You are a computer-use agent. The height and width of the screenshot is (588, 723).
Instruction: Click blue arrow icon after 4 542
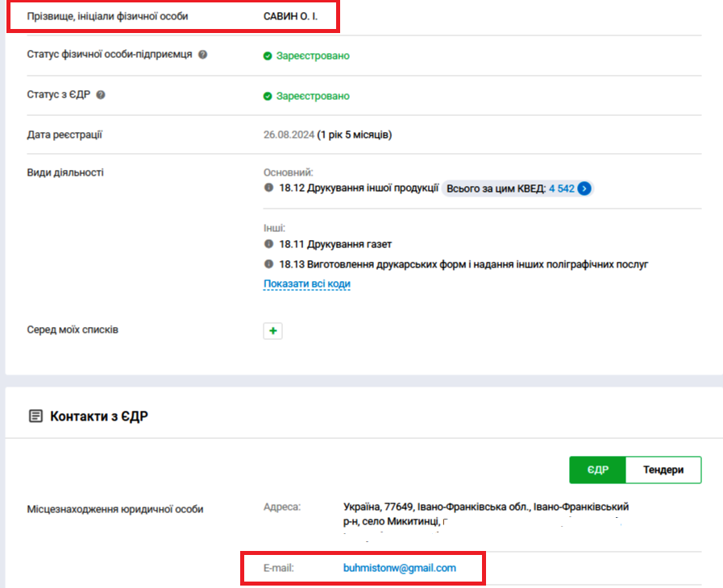585,188
